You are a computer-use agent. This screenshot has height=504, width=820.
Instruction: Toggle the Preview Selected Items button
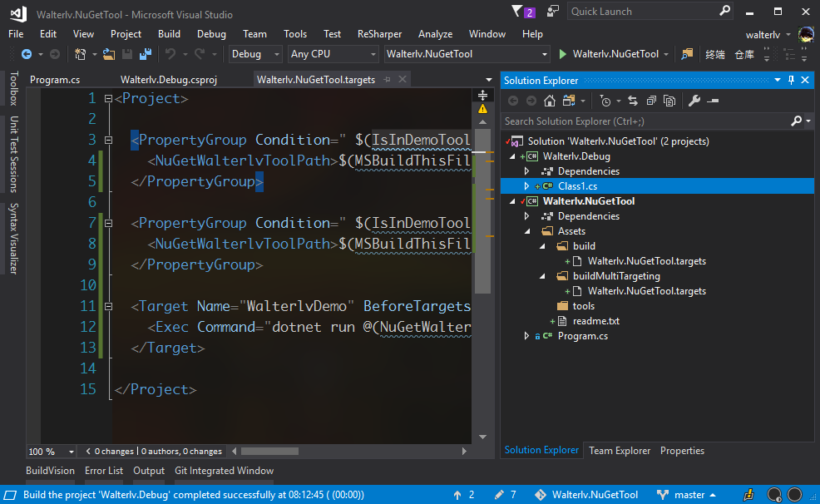point(713,101)
